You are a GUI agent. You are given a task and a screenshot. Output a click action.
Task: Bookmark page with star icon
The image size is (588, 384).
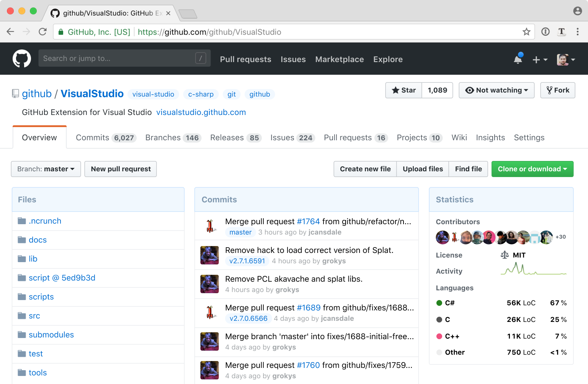point(526,32)
